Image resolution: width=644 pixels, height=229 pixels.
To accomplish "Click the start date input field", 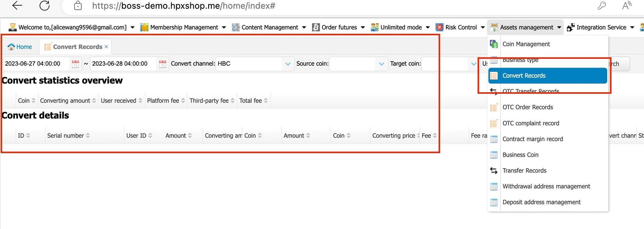I will 36,64.
